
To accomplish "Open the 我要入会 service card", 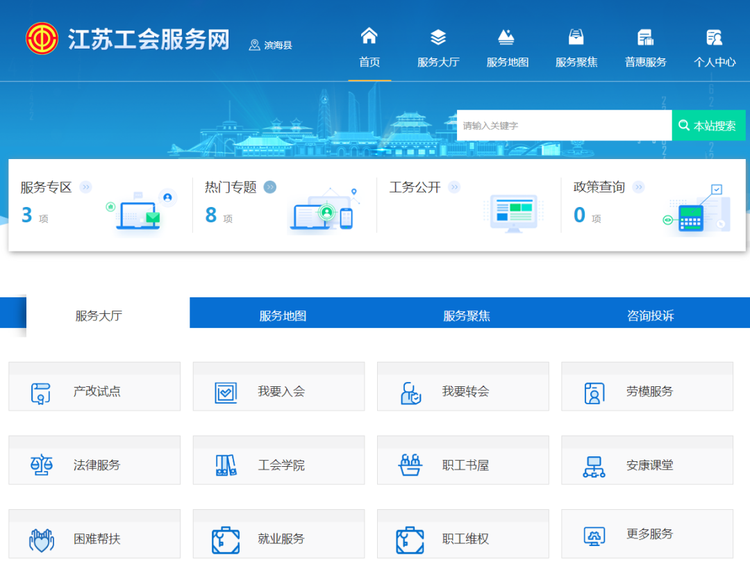I will tap(279, 386).
